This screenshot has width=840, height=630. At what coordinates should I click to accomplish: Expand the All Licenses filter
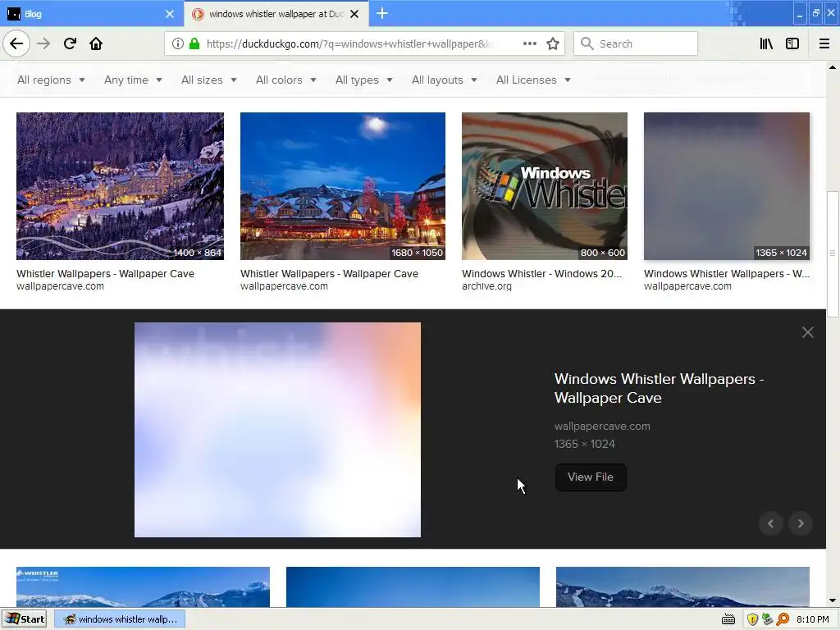(x=533, y=80)
